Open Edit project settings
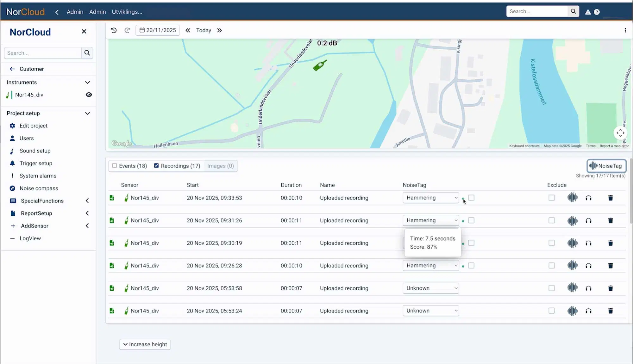Image resolution: width=633 pixels, height=364 pixels. 34,126
